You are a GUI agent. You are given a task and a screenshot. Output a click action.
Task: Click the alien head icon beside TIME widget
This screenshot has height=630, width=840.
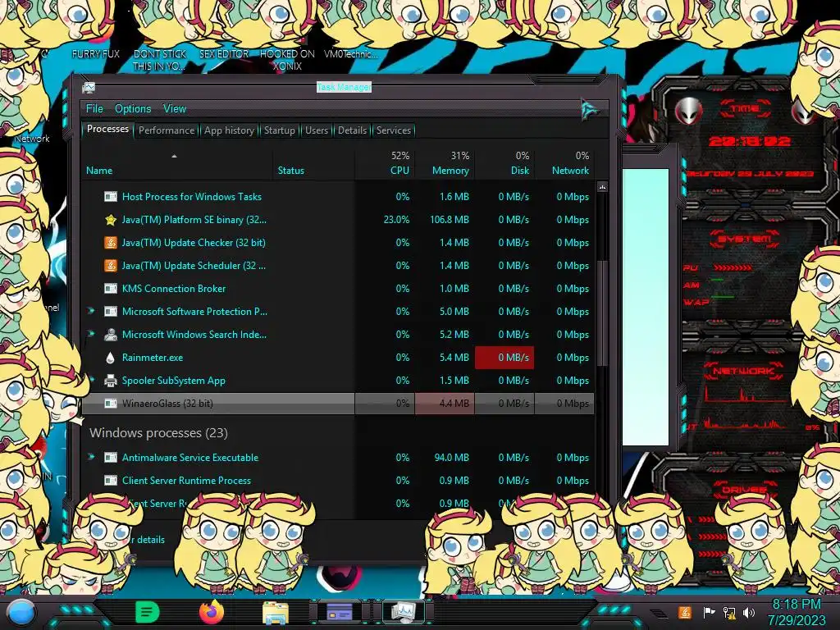(x=689, y=111)
